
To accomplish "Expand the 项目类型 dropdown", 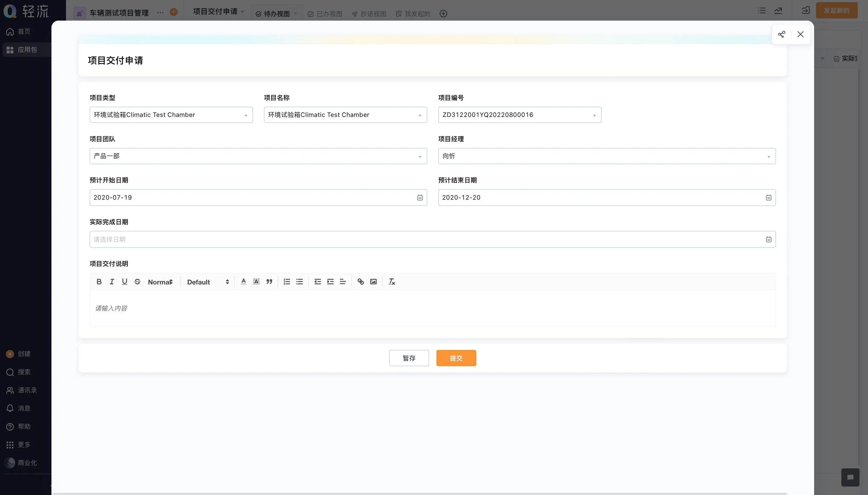I will [245, 115].
